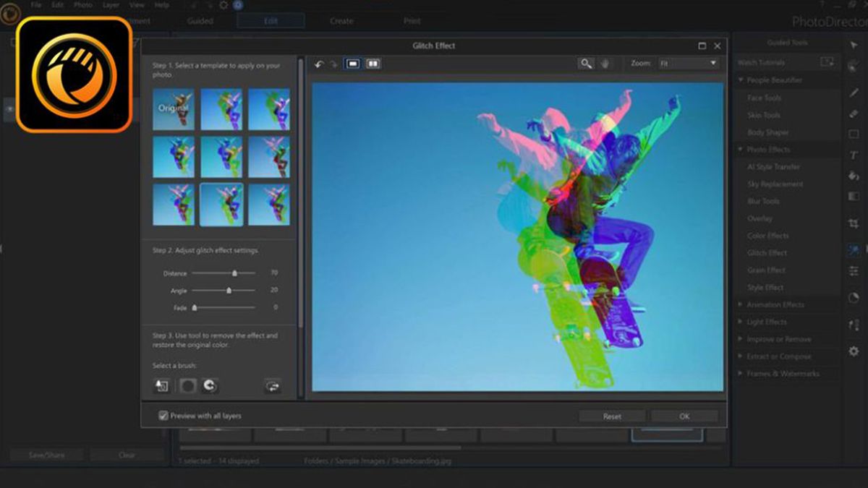The width and height of the screenshot is (868, 488).
Task: Select the Pan hand tool
Action: [x=605, y=63]
